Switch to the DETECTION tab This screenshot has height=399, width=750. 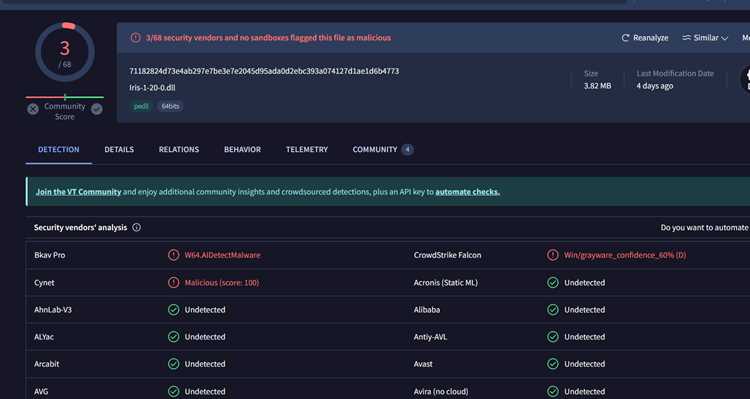(58, 149)
